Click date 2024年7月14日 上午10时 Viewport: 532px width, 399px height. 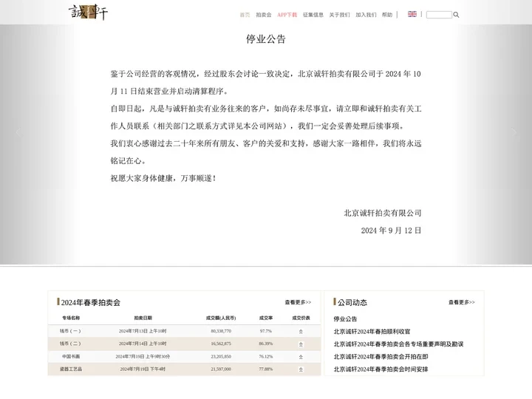click(143, 344)
